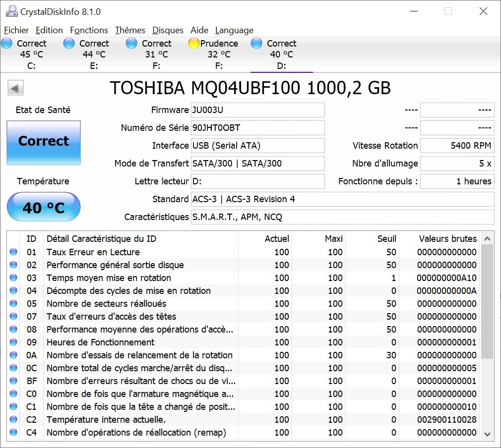The width and height of the screenshot is (501, 448).
Task: Select the D: disk at 40 °C
Action: [281, 55]
